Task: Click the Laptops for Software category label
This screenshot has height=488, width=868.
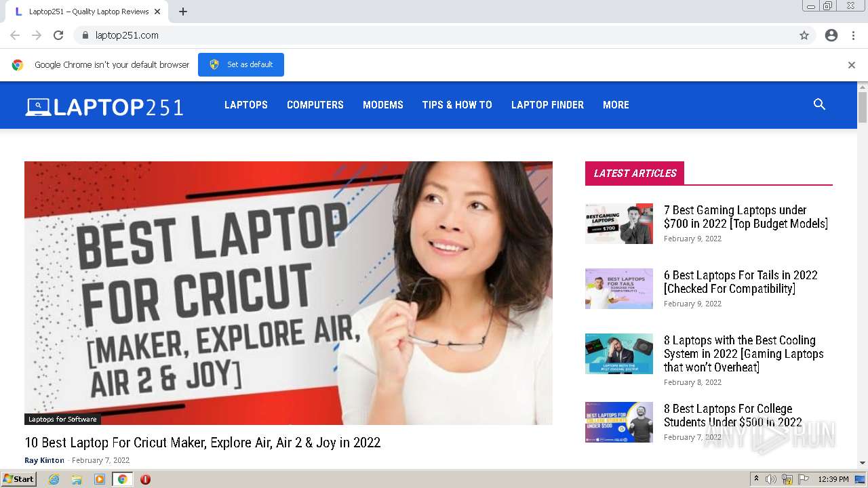Action: [x=62, y=419]
